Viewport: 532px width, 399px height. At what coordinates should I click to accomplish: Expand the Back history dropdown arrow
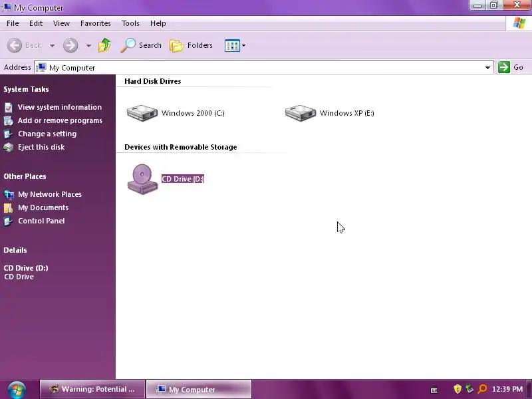[53, 45]
